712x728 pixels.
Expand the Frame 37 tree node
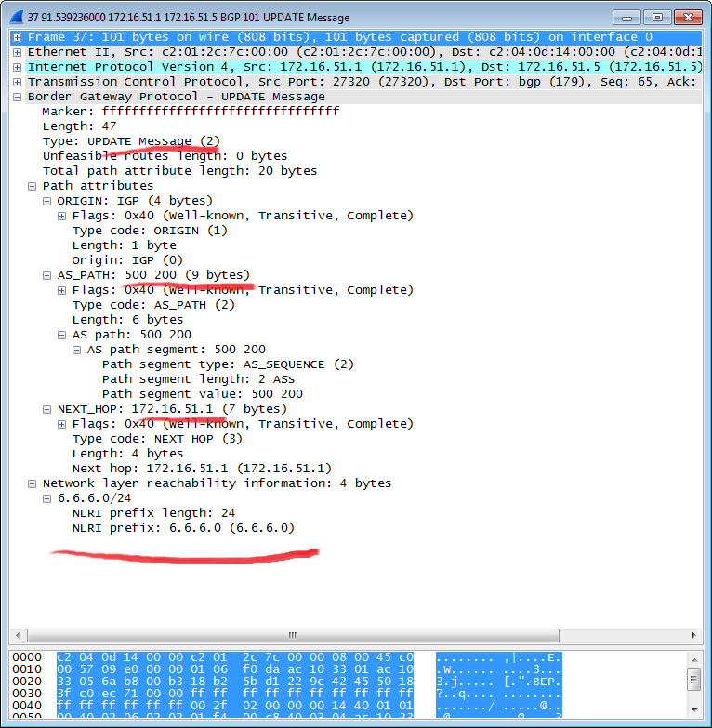tap(18, 37)
